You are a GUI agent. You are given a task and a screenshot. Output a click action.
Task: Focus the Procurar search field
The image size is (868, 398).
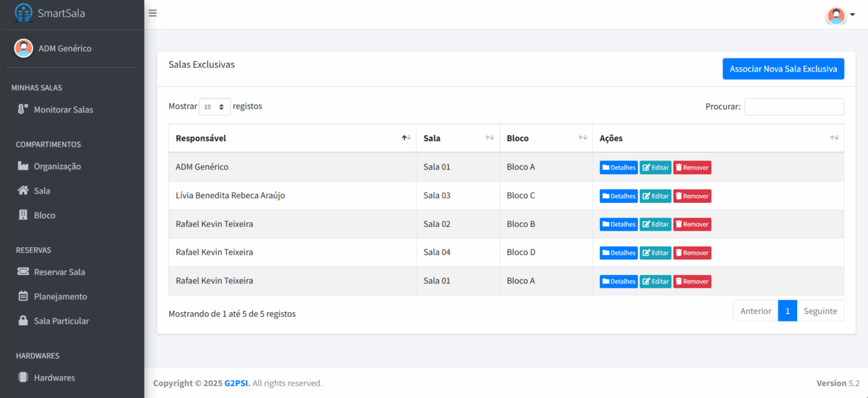point(794,107)
